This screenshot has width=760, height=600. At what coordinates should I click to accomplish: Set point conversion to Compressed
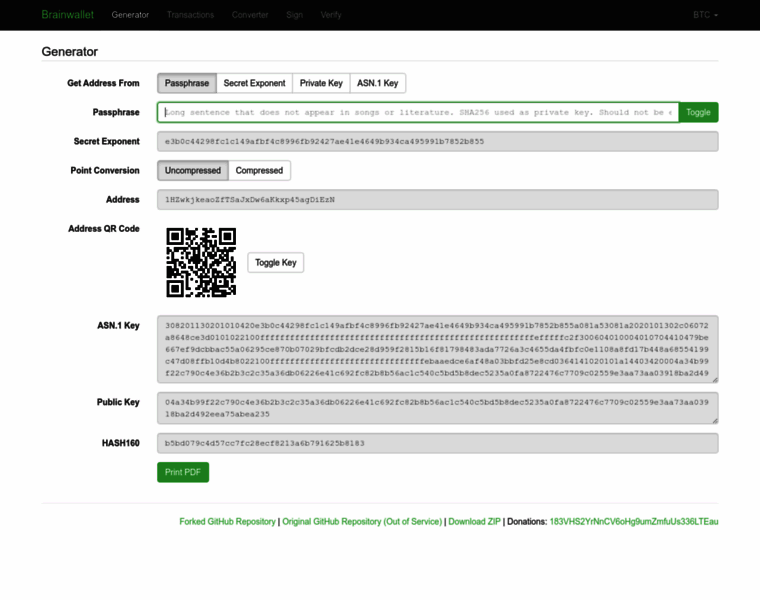[x=259, y=171]
